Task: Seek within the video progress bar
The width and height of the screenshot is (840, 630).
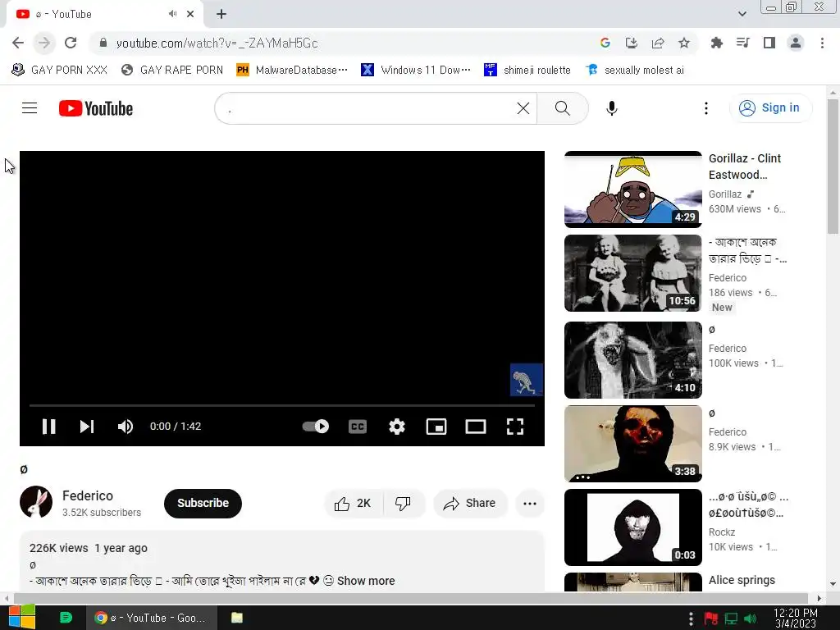Action: [282, 405]
